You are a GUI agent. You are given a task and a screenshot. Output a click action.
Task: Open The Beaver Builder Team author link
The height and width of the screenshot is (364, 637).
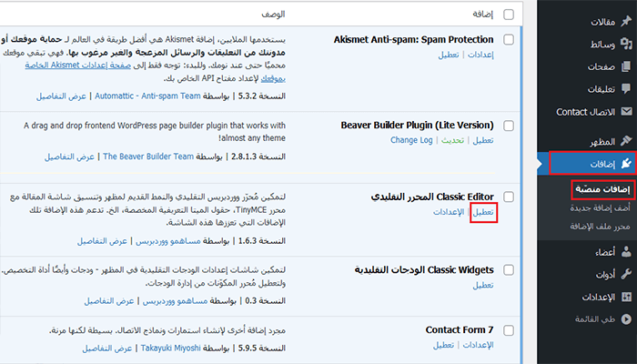148,157
